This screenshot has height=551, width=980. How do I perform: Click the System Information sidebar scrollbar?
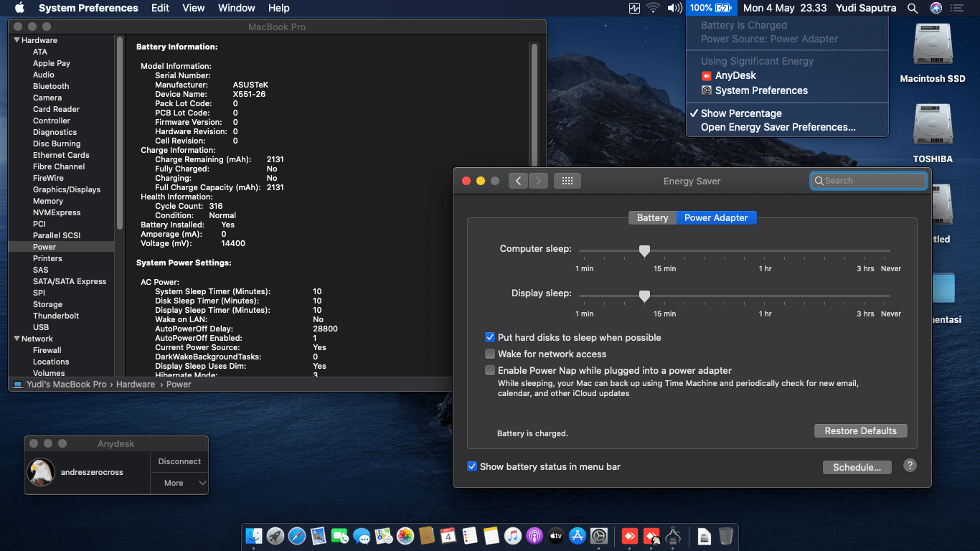pos(120,133)
